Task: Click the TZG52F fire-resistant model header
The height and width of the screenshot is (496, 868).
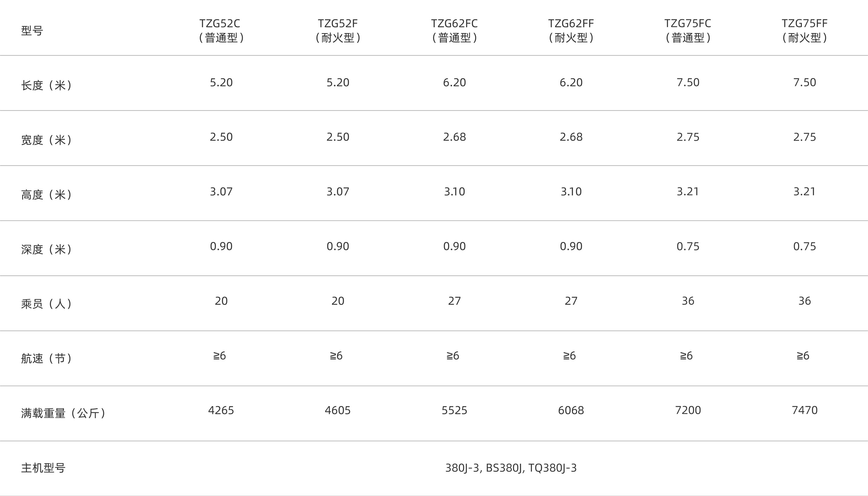Action: pyautogui.click(x=338, y=30)
